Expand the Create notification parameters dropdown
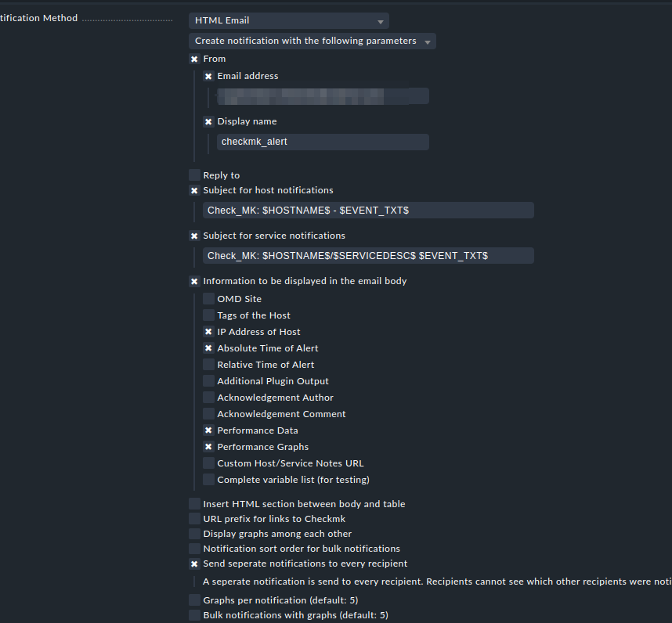The image size is (672, 623). [312, 41]
